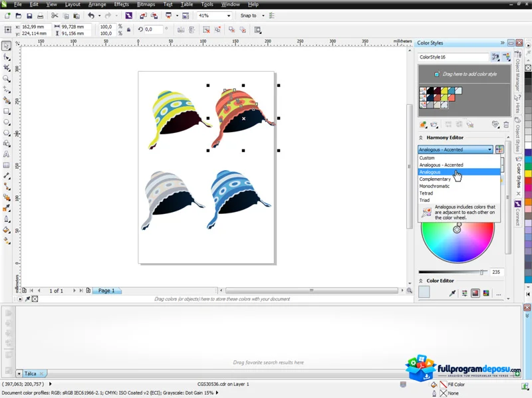The image size is (532, 398).
Task: Cut selection with scissors icon
Action: click(x=55, y=15)
